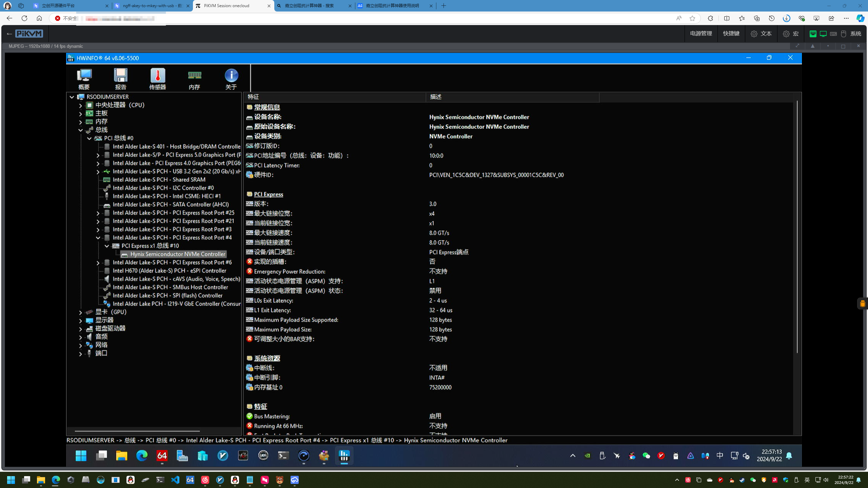Click the details pane vertical scrollbar
Screen dimensions: 868x488
pos(797,227)
